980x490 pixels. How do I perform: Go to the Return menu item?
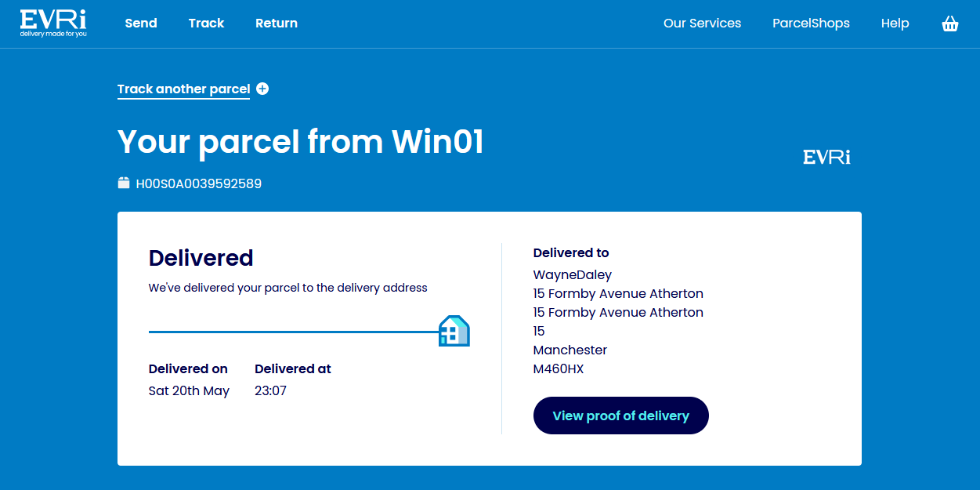tap(277, 24)
